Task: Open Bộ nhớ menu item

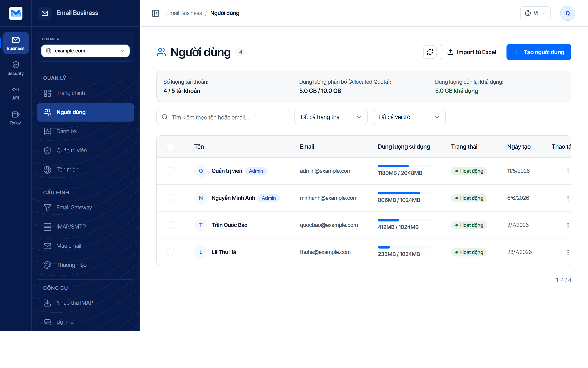Action: coord(85,322)
